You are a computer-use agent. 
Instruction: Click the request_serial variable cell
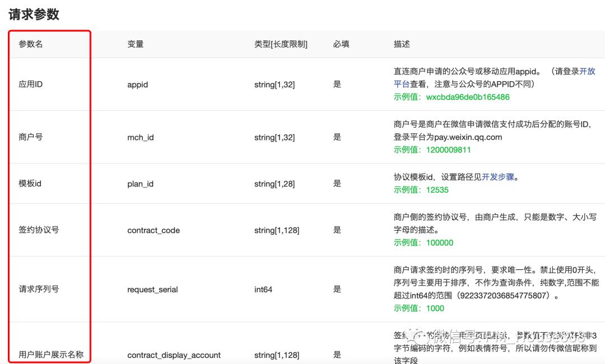(152, 289)
